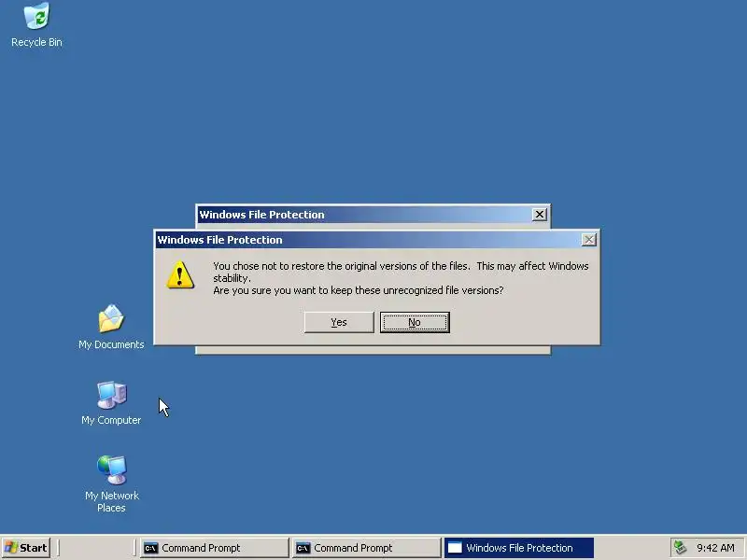Open the Start menu
Viewport: 747px width, 560px height.
(x=26, y=548)
